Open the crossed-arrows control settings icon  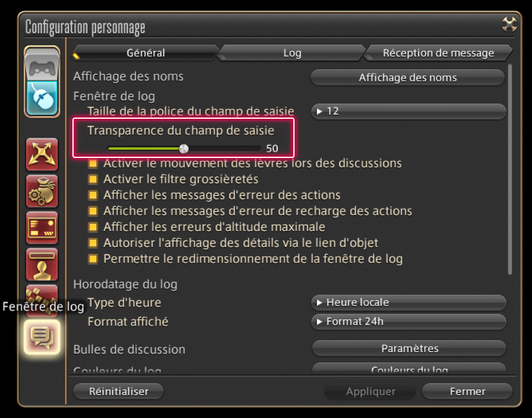42,154
